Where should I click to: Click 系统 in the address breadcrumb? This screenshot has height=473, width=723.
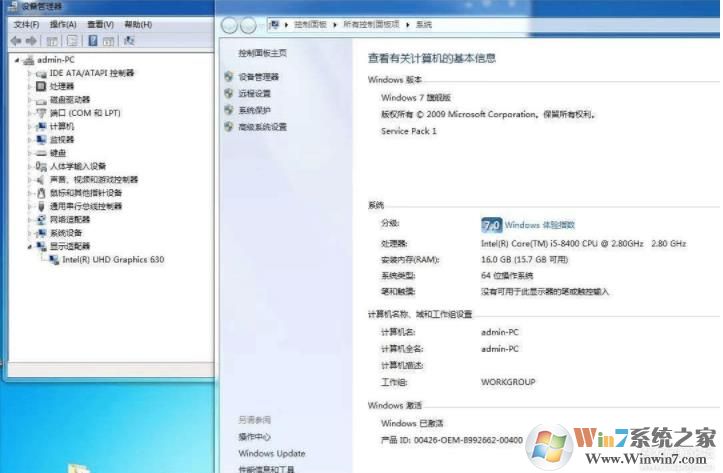[424, 24]
